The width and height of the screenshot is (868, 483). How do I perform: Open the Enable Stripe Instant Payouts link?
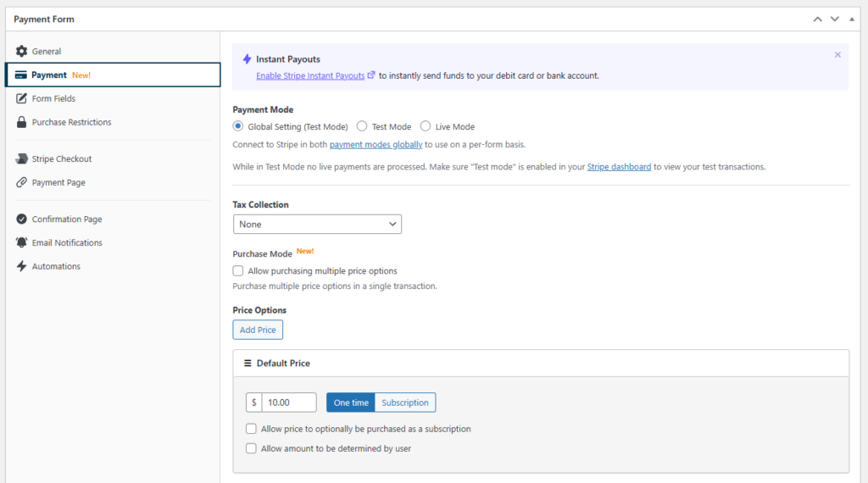pyautogui.click(x=310, y=75)
